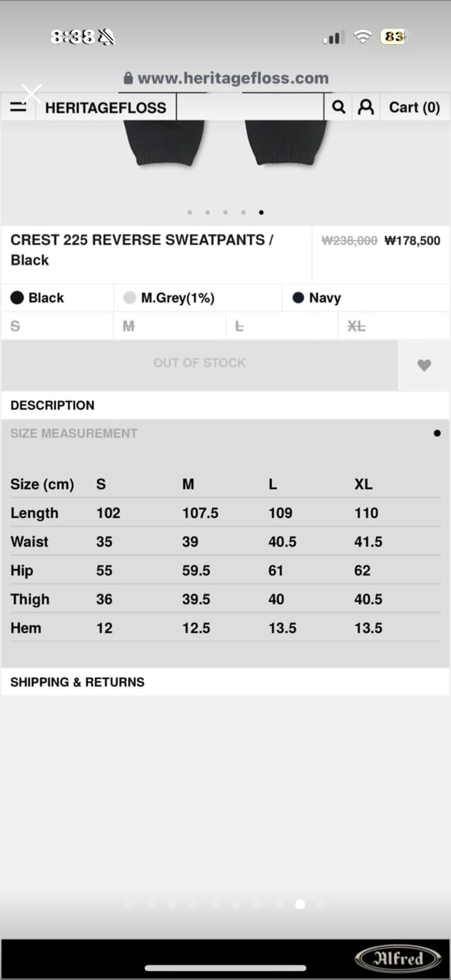Screen dimensions: 451x980
Task: Select the last product image dot
Action: (261, 212)
